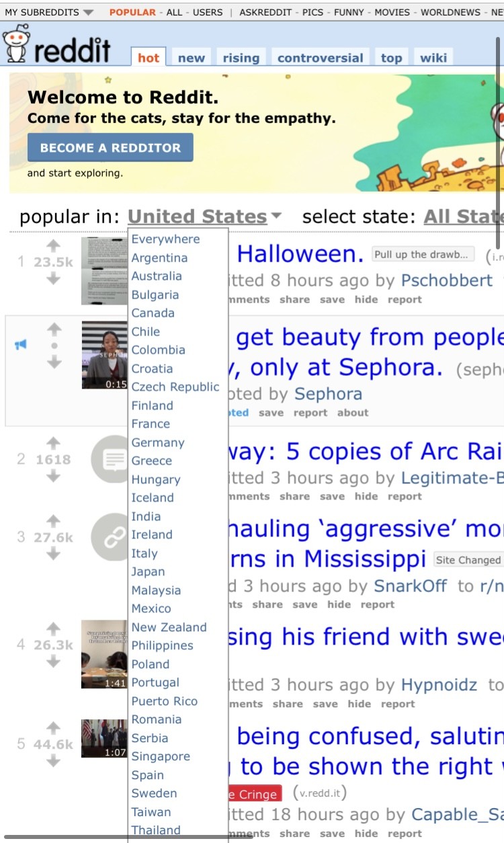Downvote the rank 1 Halloween post
Viewport: 504px width, 843px height.
pos(53,278)
